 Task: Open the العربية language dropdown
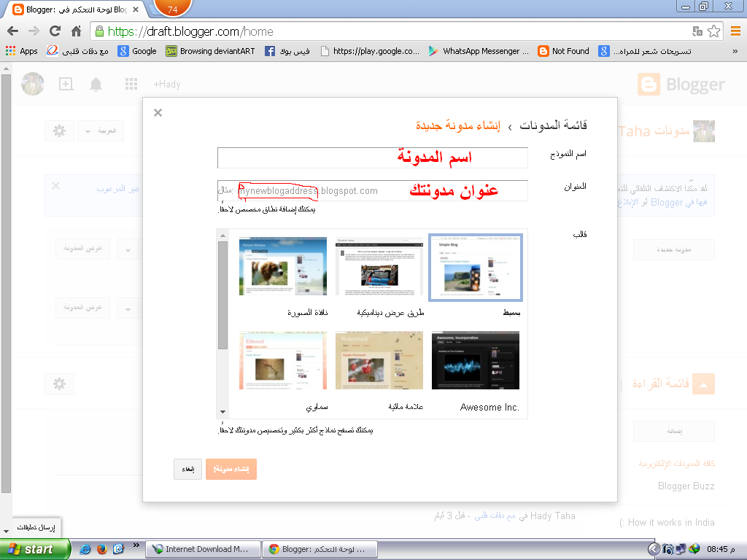point(101,131)
